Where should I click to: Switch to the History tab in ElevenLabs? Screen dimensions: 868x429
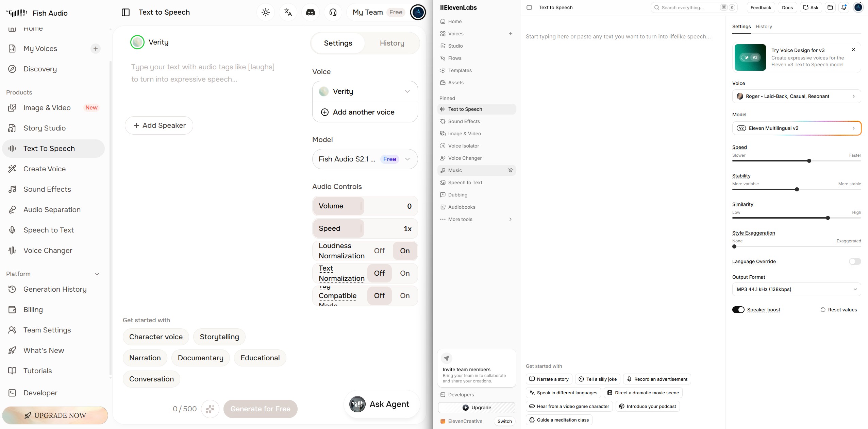pos(764,27)
